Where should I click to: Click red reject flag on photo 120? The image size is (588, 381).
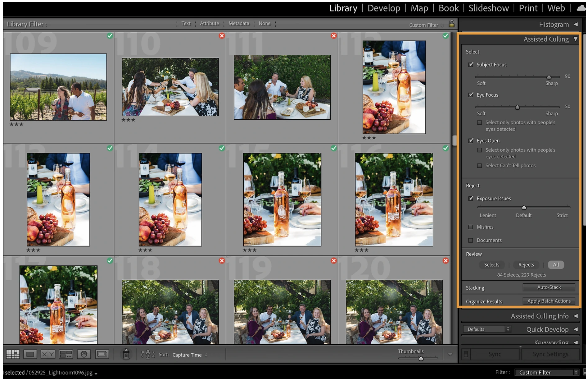[446, 261]
